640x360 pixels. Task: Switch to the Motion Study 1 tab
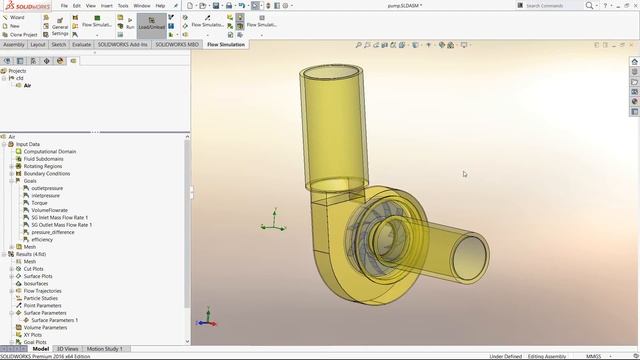(104, 349)
